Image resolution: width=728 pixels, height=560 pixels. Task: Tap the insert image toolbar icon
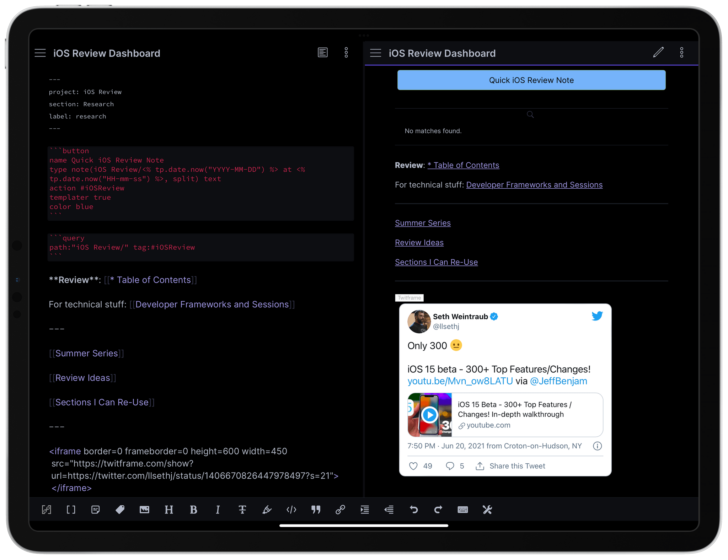pyautogui.click(x=144, y=510)
